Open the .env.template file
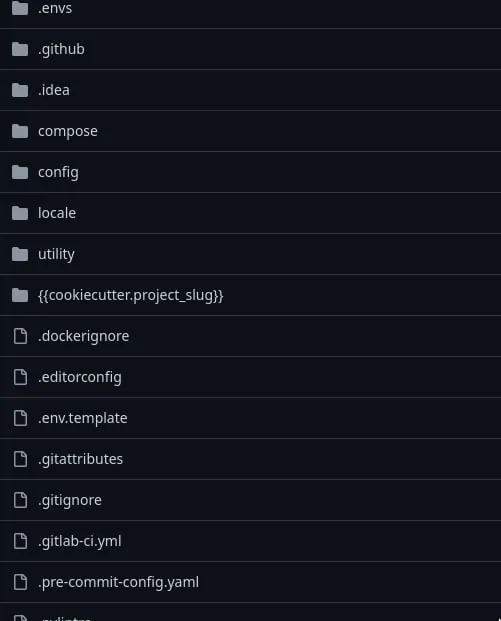 click(83, 418)
